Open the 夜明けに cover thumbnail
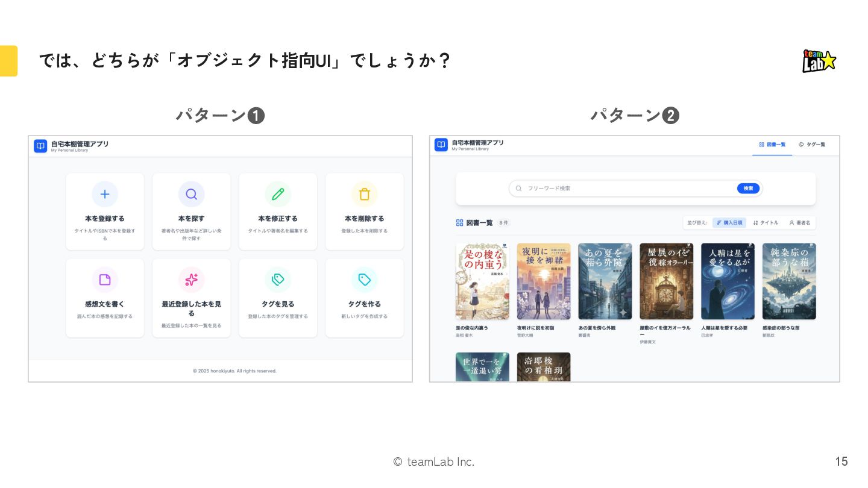The width and height of the screenshot is (868, 488). point(544,281)
